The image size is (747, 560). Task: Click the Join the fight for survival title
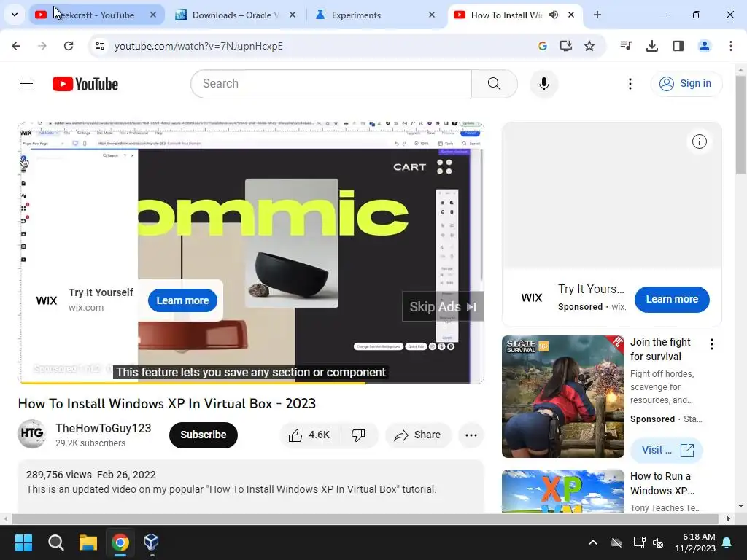660,349
